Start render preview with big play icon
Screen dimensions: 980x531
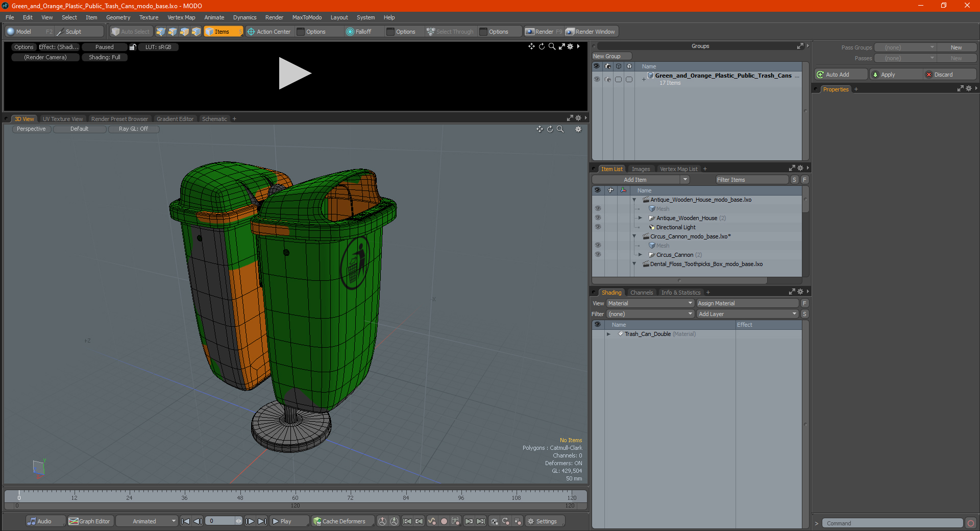pyautogui.click(x=295, y=74)
